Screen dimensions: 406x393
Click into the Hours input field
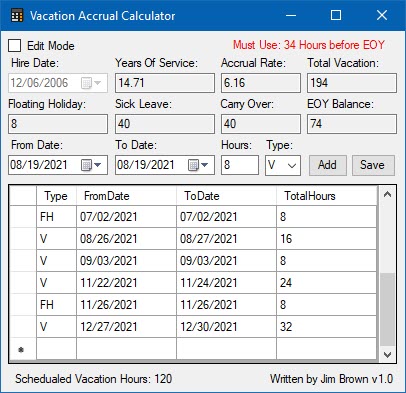point(240,165)
